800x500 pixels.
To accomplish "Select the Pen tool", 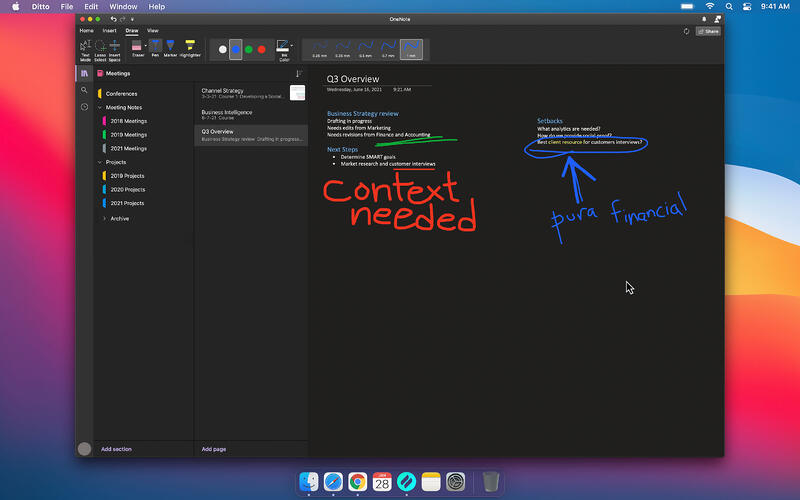I will click(155, 49).
